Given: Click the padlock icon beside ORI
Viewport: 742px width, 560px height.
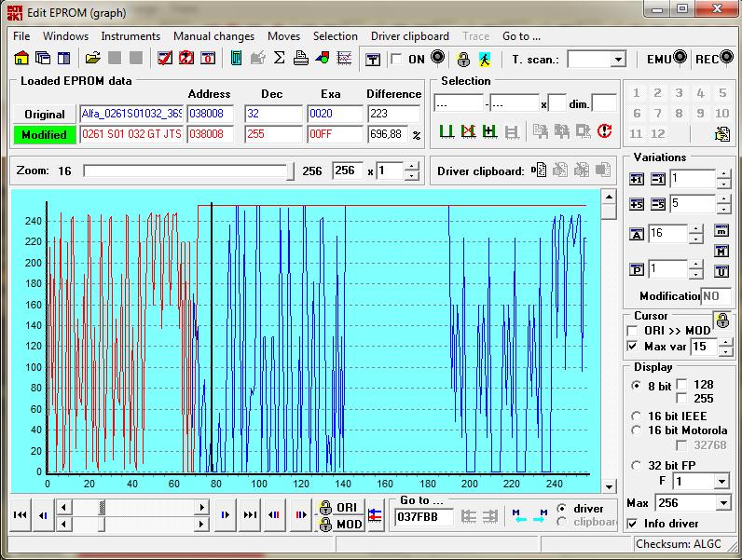Looking at the screenshot, I should click(324, 508).
